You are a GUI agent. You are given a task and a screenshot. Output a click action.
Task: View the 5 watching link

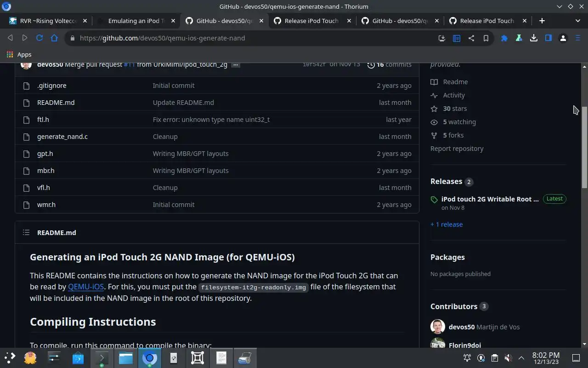tap(453, 122)
